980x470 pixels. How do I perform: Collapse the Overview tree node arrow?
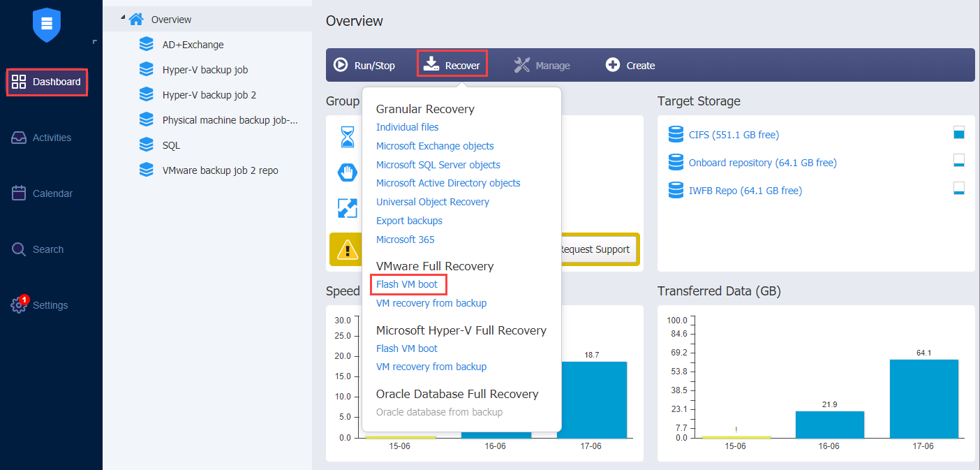pyautogui.click(x=123, y=17)
